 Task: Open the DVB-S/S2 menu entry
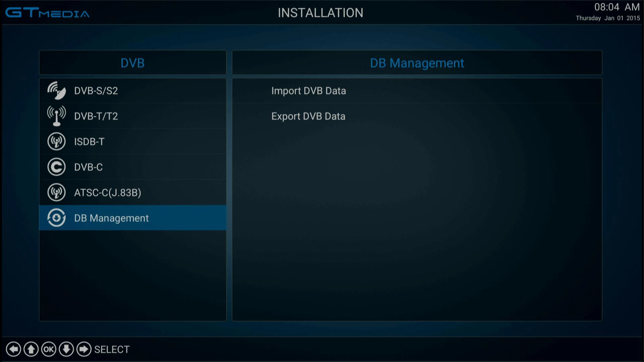pos(133,90)
